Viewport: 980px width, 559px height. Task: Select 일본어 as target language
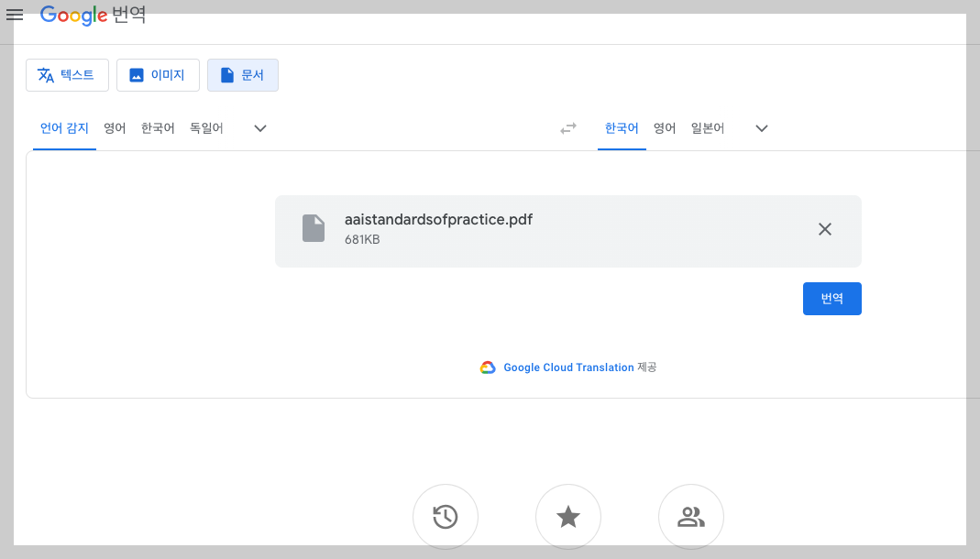click(708, 128)
